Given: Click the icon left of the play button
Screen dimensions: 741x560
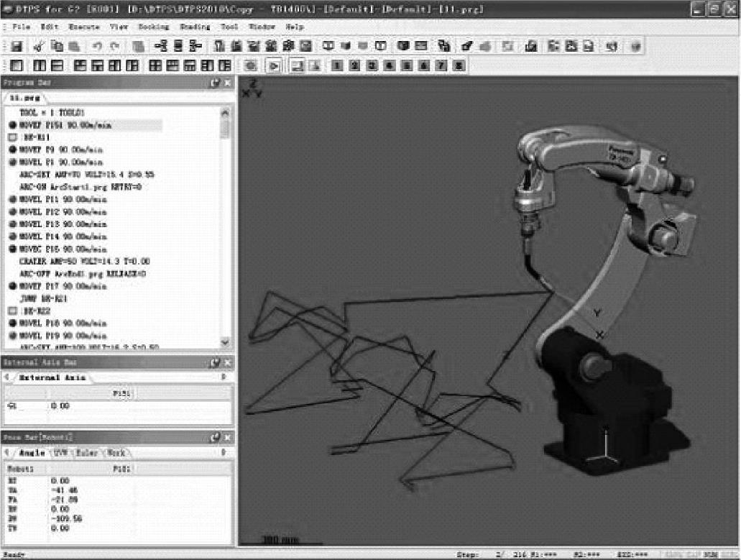Looking at the screenshot, I should pyautogui.click(x=251, y=66).
